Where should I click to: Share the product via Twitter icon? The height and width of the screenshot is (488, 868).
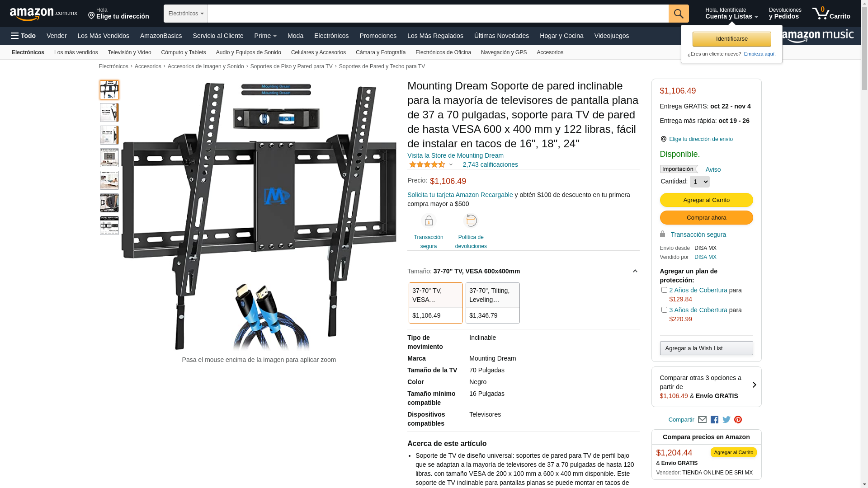pyautogui.click(x=726, y=420)
